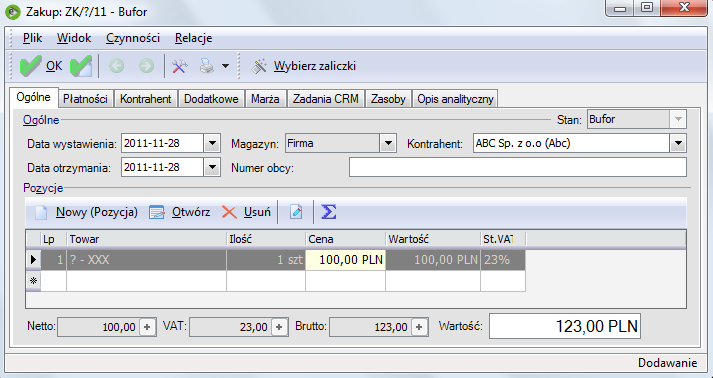Click the Pozycje section link
The width and height of the screenshot is (713, 378).
click(x=43, y=188)
